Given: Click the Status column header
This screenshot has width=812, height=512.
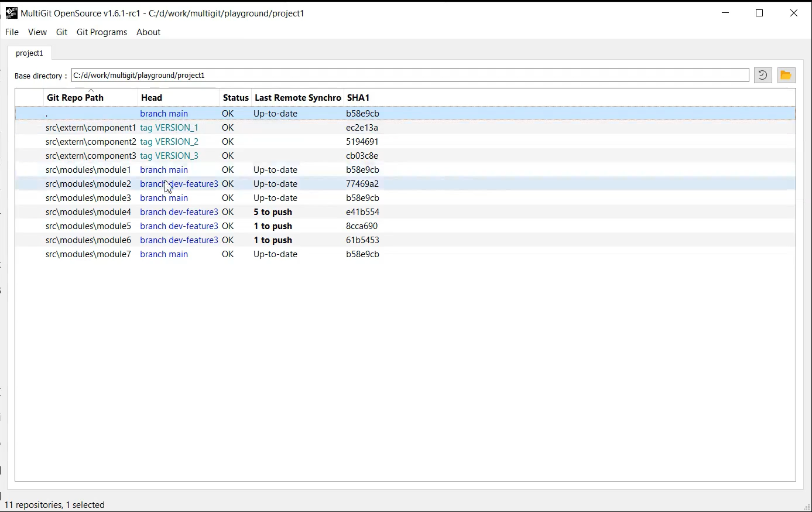Looking at the screenshot, I should tap(235, 98).
